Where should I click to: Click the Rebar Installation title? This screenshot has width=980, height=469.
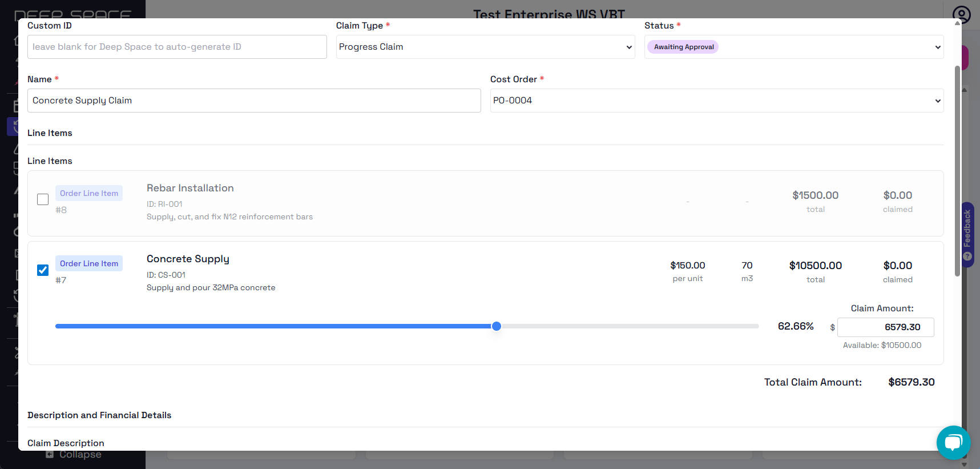(x=190, y=188)
